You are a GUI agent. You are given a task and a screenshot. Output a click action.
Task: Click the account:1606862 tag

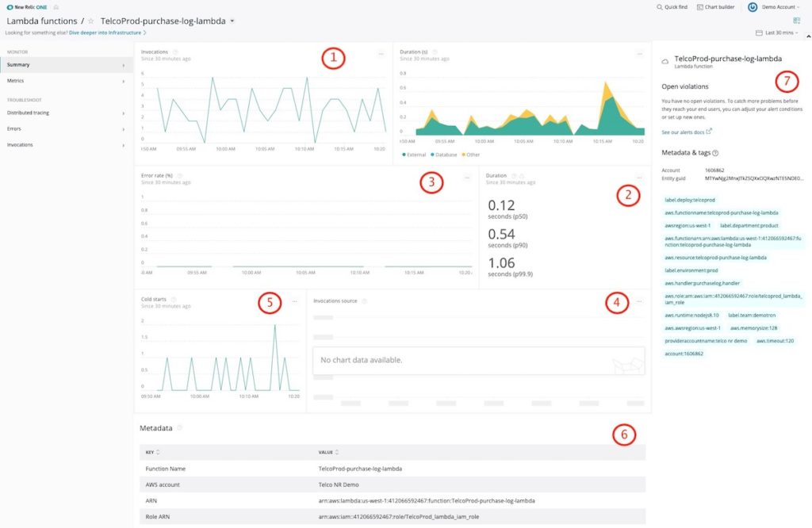(684, 354)
